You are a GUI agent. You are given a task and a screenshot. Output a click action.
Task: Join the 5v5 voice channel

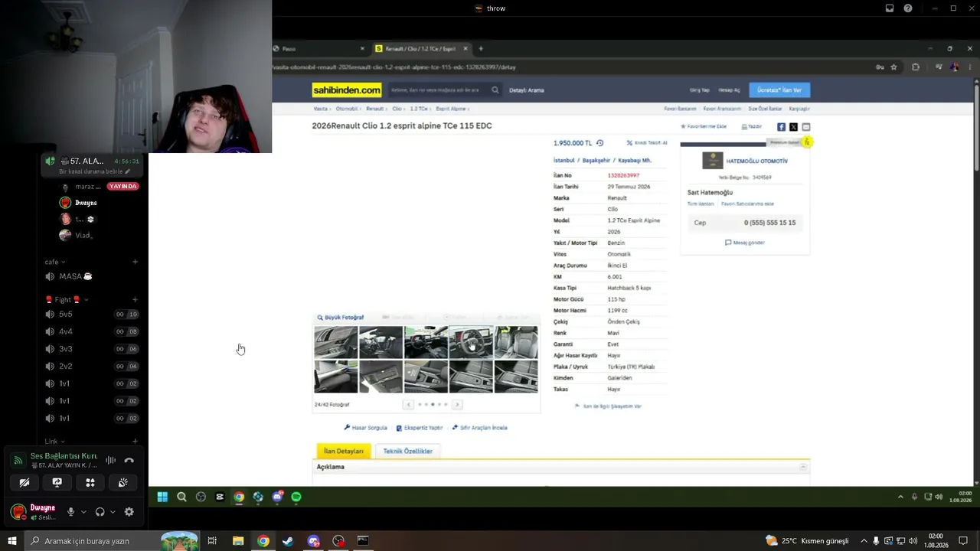[91, 315]
